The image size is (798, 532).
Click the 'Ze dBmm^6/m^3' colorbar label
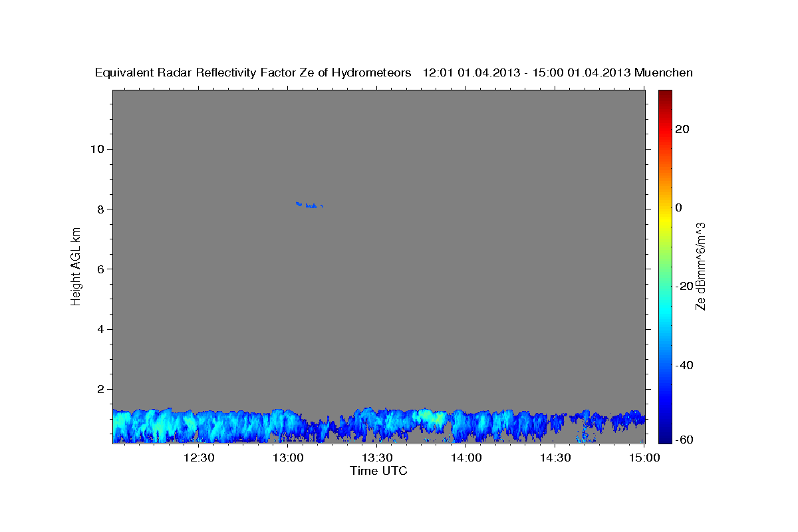700,266
